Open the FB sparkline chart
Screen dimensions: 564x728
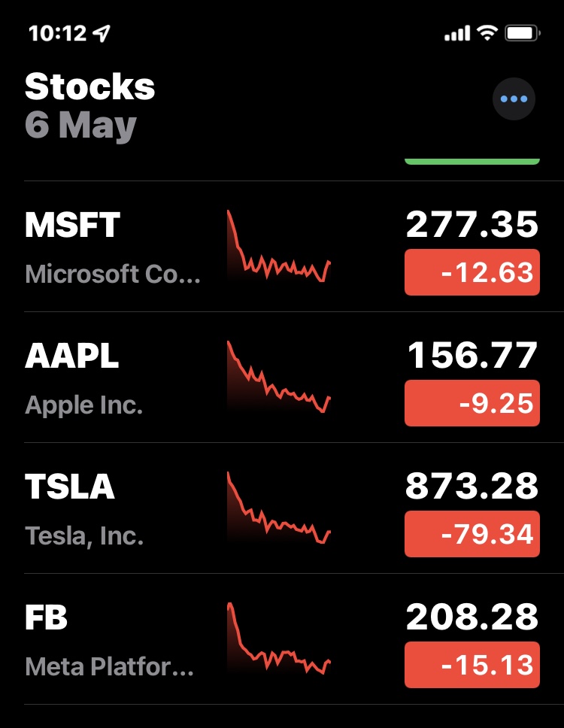[278, 639]
